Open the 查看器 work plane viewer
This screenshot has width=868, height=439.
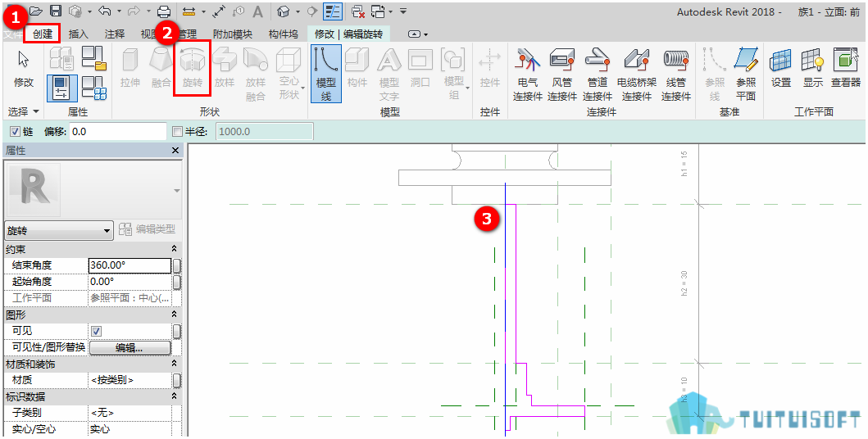tap(845, 69)
